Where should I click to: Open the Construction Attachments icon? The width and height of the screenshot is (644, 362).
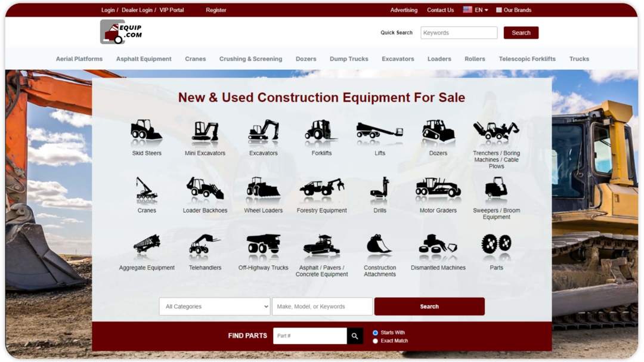coord(379,244)
